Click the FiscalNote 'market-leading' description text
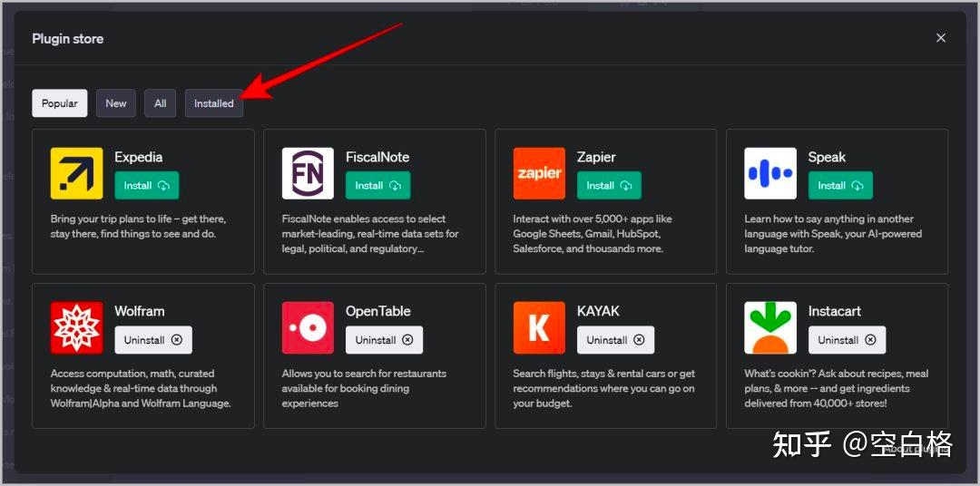 pos(370,234)
